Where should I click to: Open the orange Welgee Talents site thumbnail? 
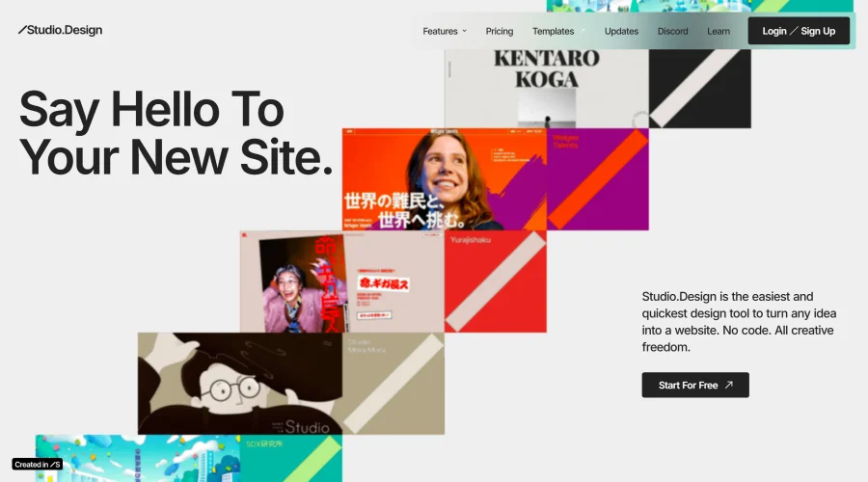pyautogui.click(x=445, y=179)
